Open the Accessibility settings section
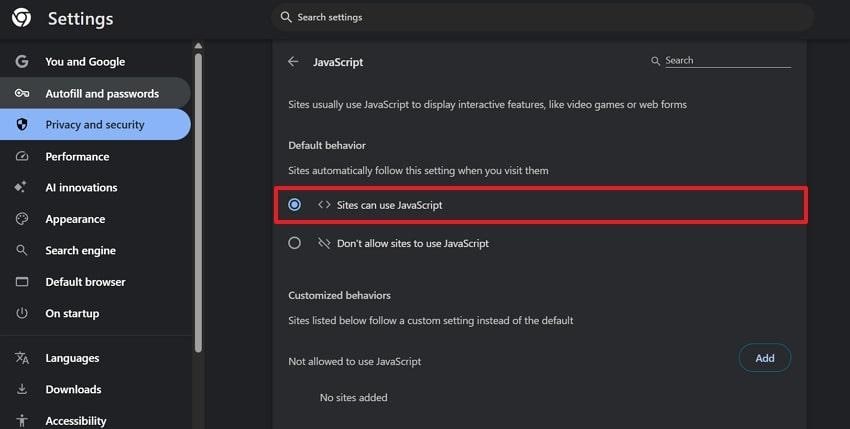 click(x=75, y=421)
